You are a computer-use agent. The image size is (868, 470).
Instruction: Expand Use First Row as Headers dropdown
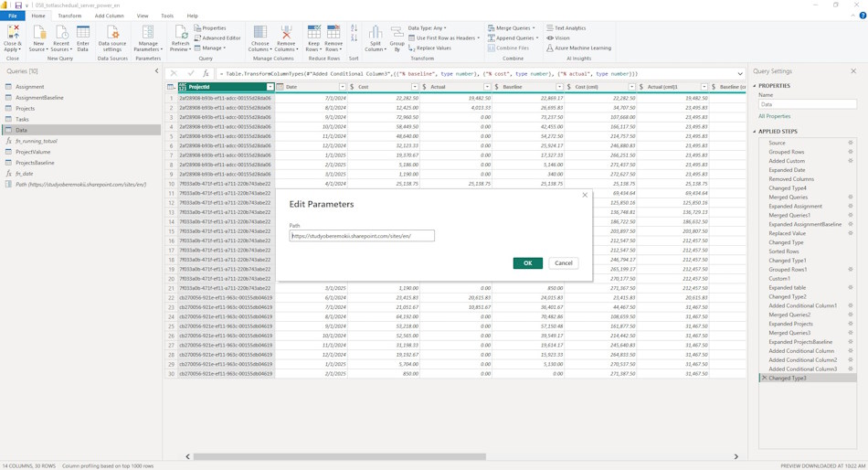(x=478, y=37)
